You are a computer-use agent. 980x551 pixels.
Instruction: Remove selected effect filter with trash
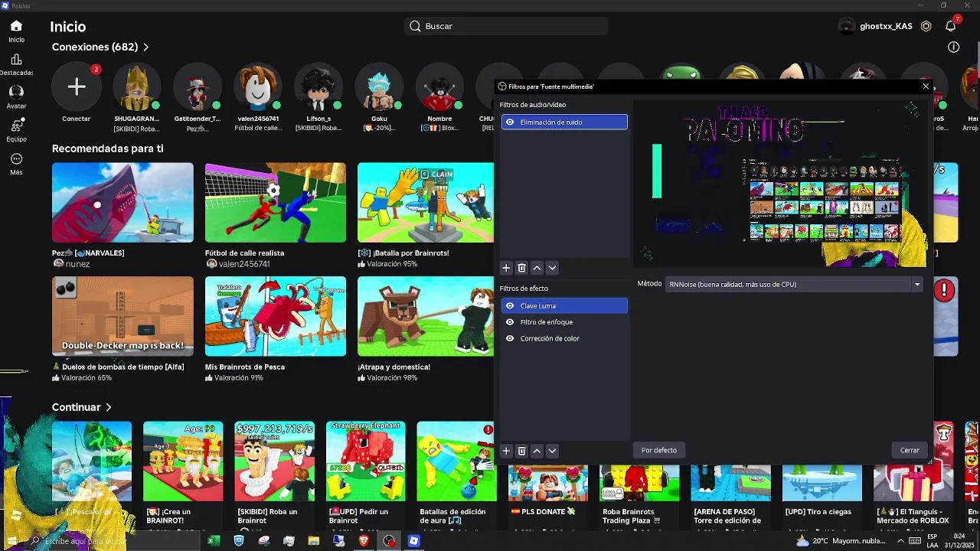tap(521, 451)
